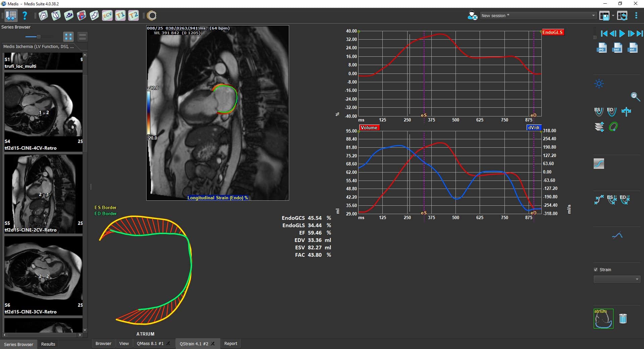
Task: Save cine as AVI file
Action: pos(632,48)
